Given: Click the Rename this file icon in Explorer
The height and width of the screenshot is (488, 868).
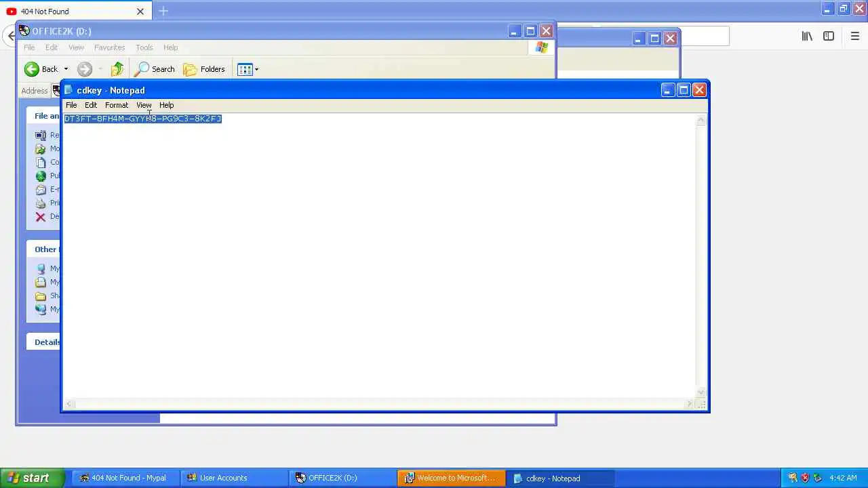Looking at the screenshot, I should tap(41, 135).
